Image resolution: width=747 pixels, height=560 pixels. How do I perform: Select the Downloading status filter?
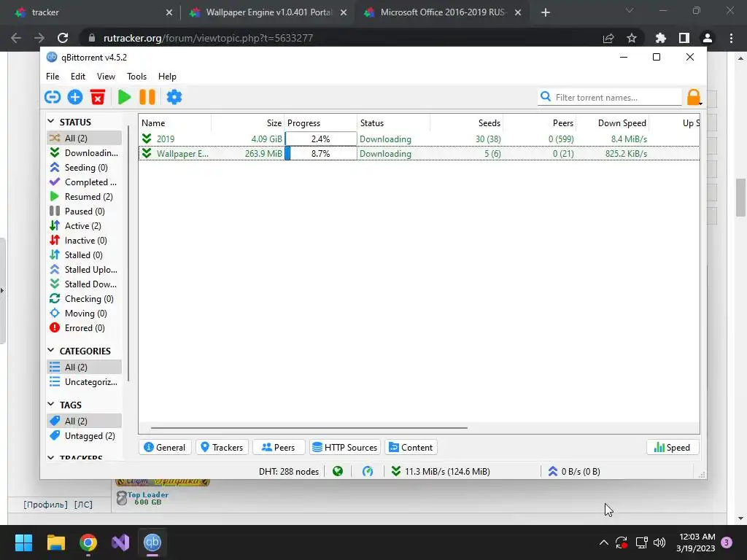85,153
